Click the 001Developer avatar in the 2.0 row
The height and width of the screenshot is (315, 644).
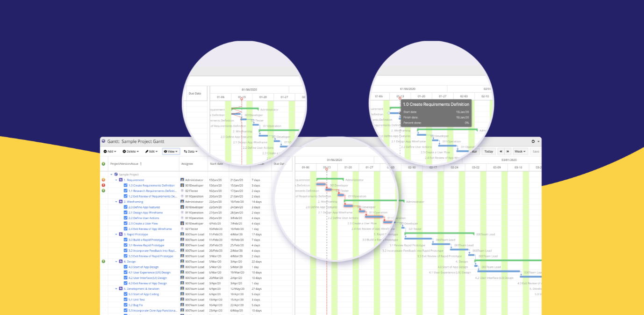click(x=182, y=207)
